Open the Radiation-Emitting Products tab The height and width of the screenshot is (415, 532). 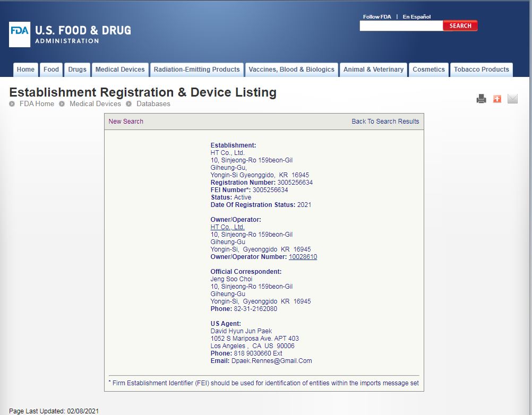pos(196,70)
